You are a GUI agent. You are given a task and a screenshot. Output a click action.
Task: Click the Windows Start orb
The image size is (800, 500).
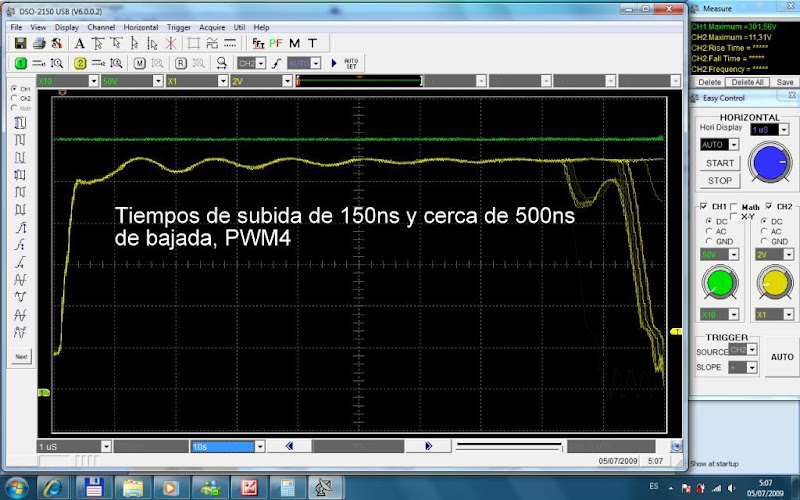pos(16,488)
